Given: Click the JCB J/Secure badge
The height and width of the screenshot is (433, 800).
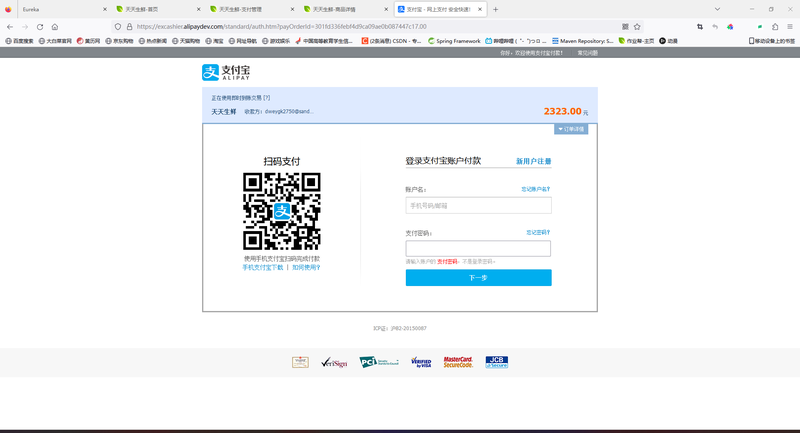Looking at the screenshot, I should tap(496, 362).
